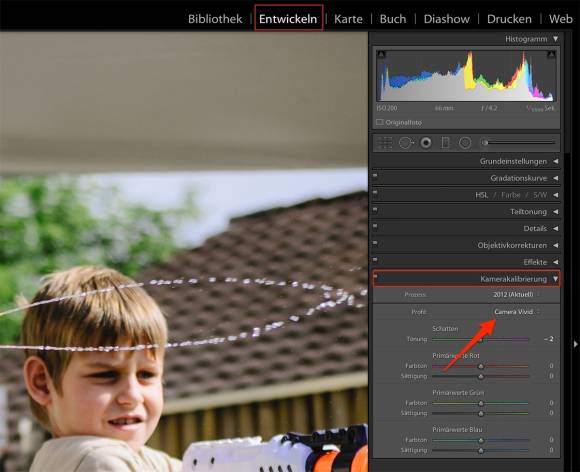
Task: Toggle shadow clipping indicator in histogram
Action: 381,55
